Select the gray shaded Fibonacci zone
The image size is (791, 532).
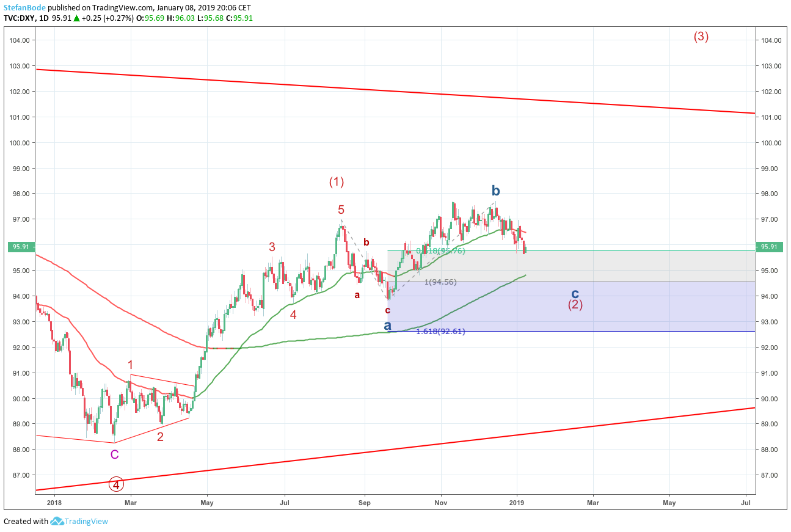(571, 266)
